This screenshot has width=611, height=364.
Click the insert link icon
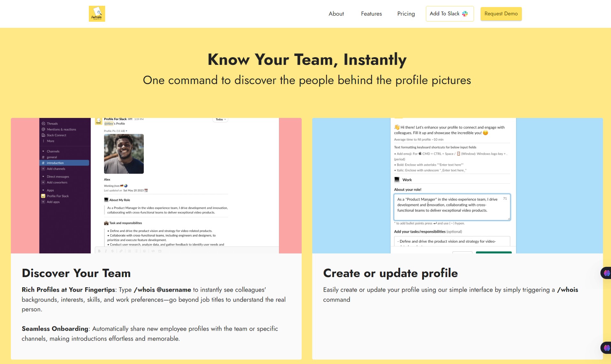coord(120,251)
